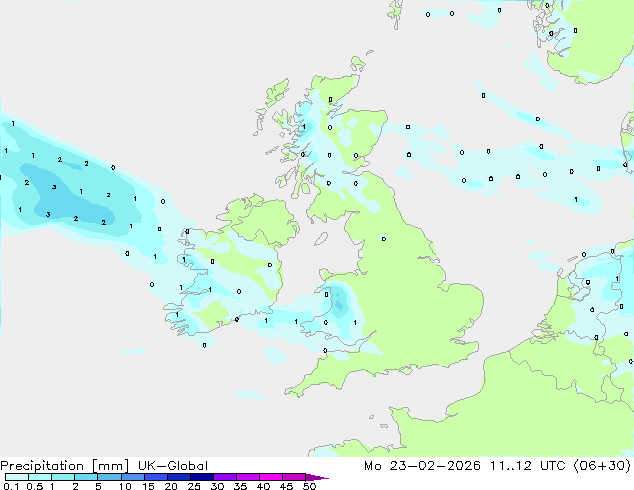
Task: Select the 5–10 mm legend swatch
Action: pyautogui.click(x=109, y=477)
